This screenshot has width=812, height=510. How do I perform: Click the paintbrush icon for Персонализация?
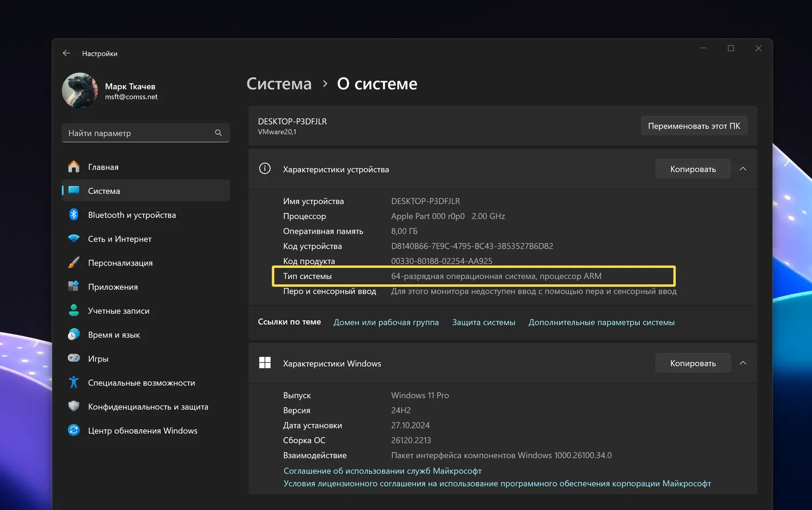pyautogui.click(x=74, y=263)
